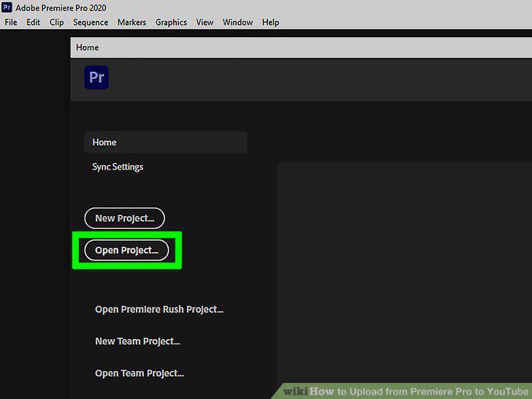Click the Premiere Pro title bar app icon
This screenshot has height=399, width=532.
point(7,7)
